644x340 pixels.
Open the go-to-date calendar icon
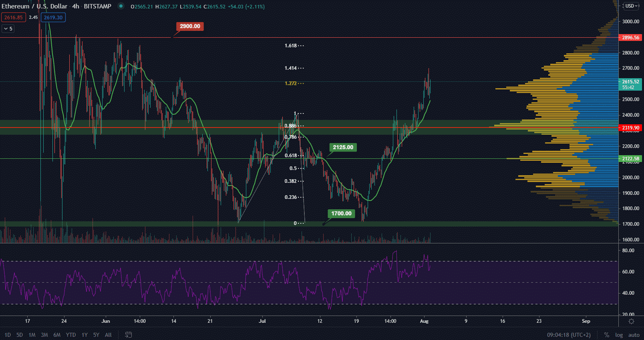pyautogui.click(x=128, y=335)
